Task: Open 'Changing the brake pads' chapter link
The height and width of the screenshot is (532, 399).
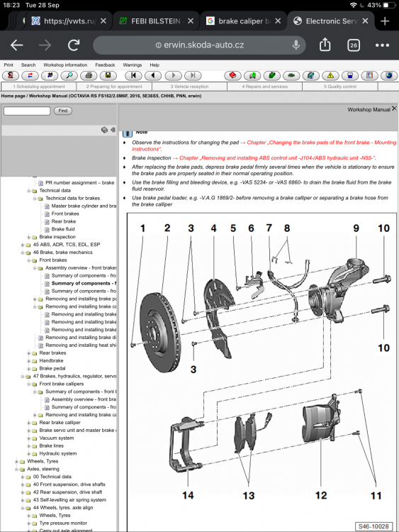Action: 264,145
